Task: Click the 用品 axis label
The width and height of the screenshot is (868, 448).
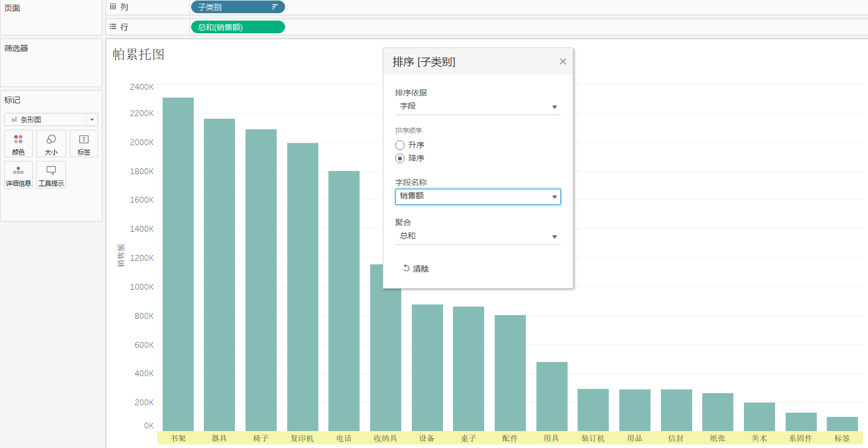Action: click(x=635, y=438)
